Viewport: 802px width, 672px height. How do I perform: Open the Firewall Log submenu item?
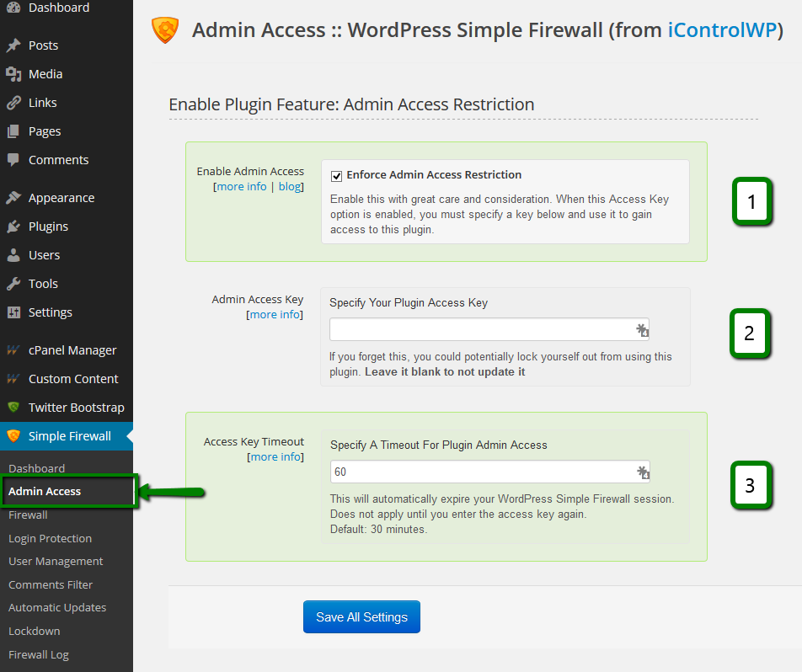(38, 654)
